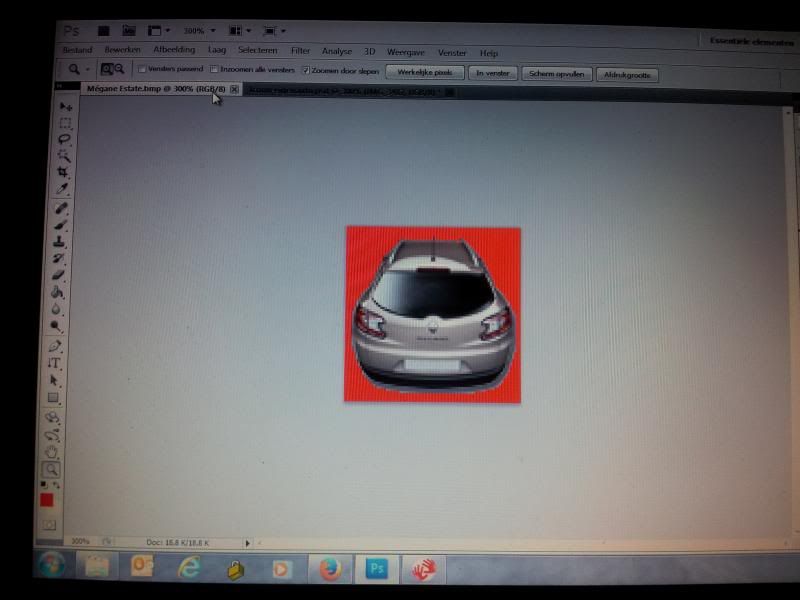Select the Zoom tool in toolbox

[x=51, y=469]
